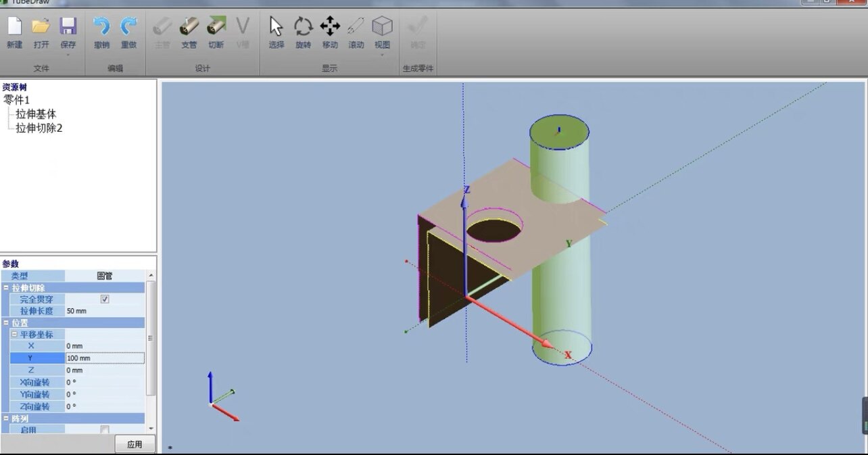Click the parameter panel scrollbar down arrow
The height and width of the screenshot is (455, 868).
pyautogui.click(x=151, y=429)
